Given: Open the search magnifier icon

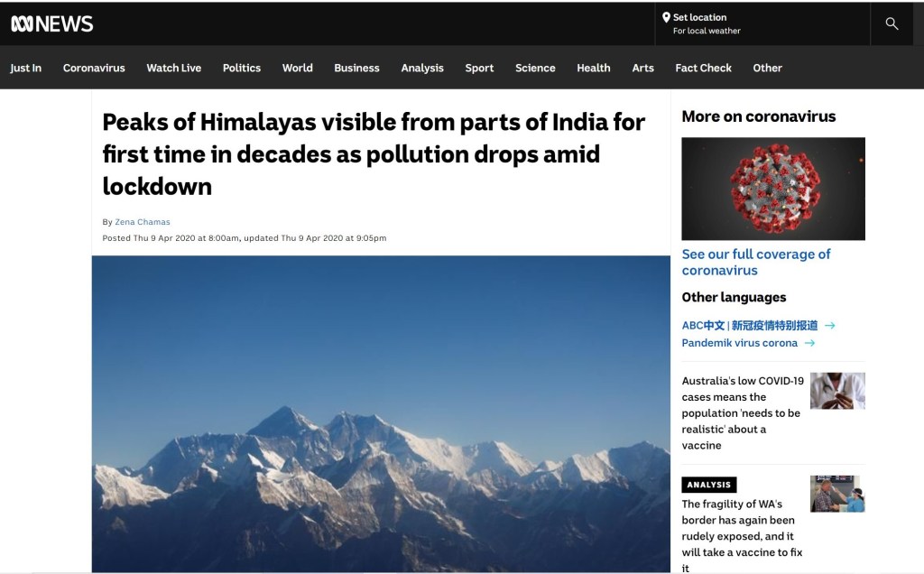Looking at the screenshot, I should 892,23.
